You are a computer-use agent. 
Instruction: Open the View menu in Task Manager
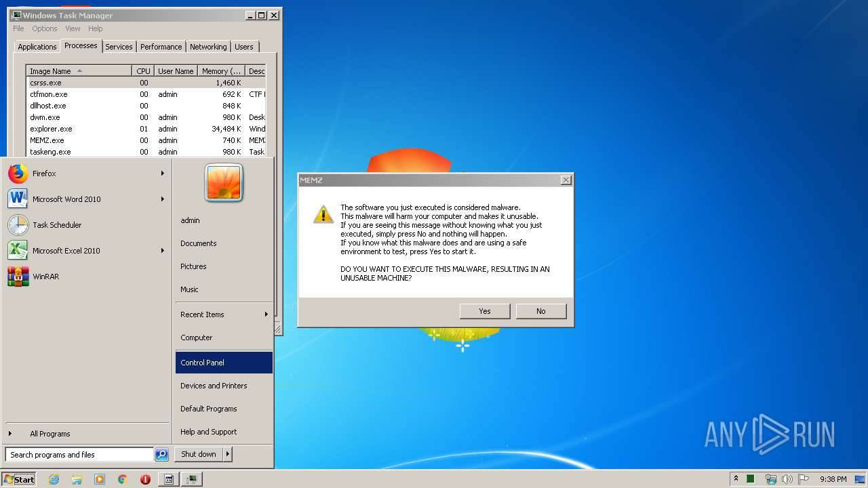click(x=73, y=28)
